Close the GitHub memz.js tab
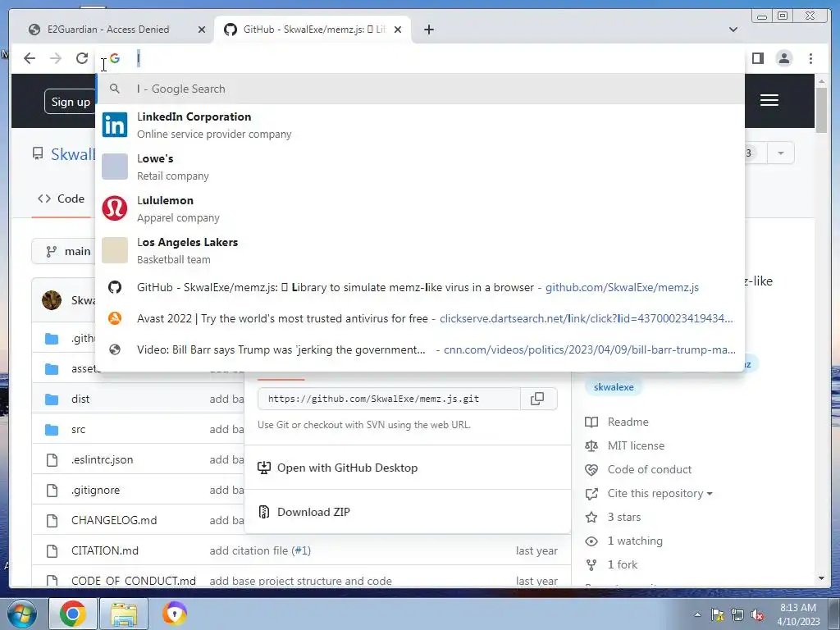Viewport: 840px width, 630px height. pos(398,30)
